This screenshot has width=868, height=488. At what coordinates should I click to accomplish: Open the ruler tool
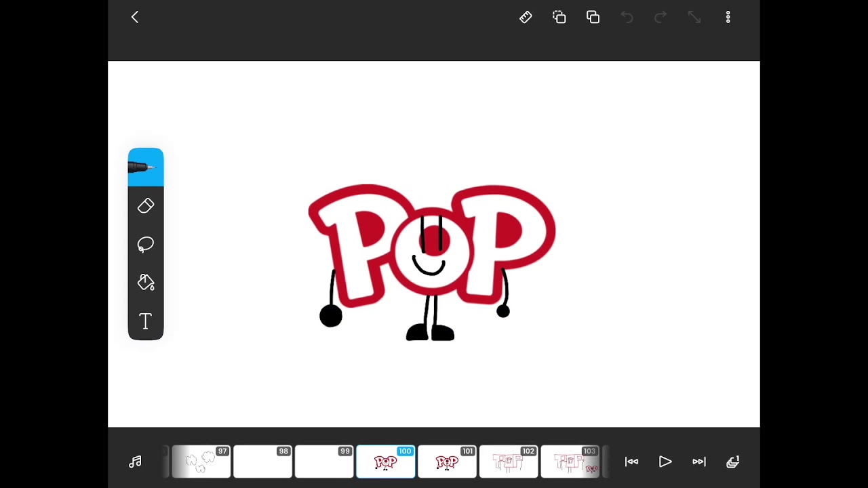click(526, 17)
